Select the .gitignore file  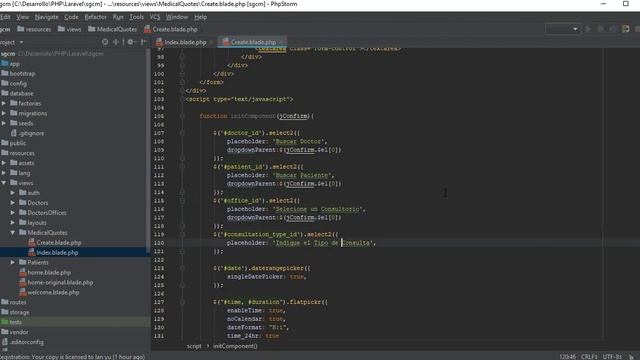tap(27, 133)
